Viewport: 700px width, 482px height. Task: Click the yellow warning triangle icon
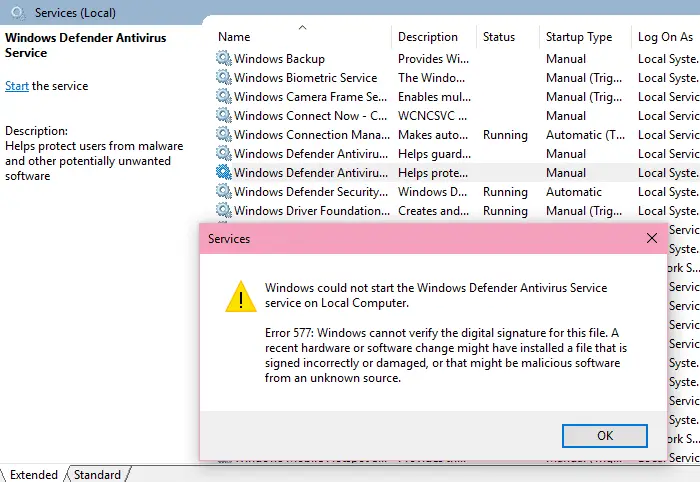point(241,296)
